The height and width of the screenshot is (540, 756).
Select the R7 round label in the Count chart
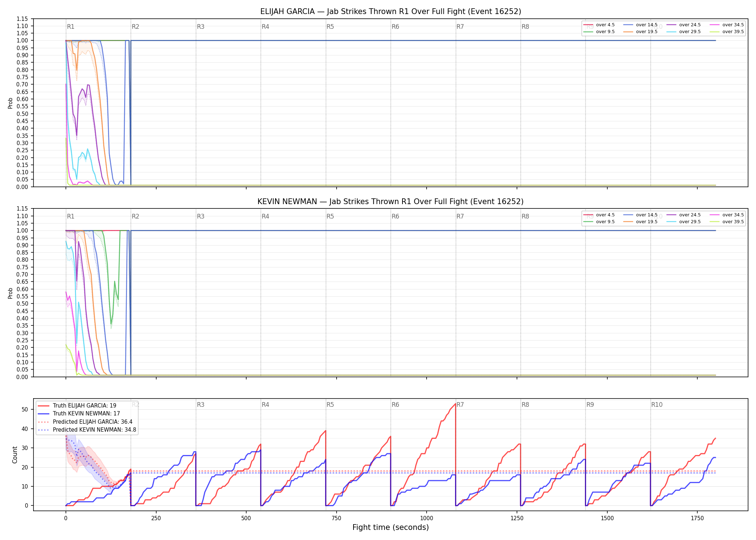point(460,405)
